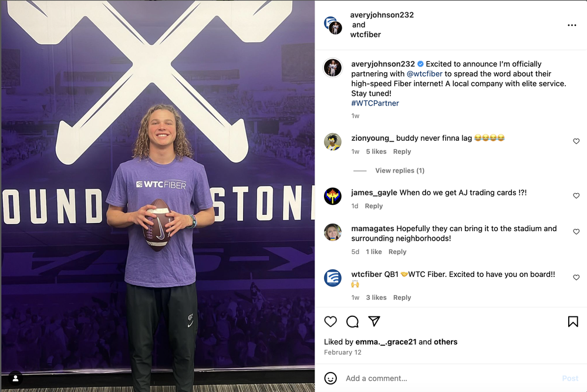Open comment bubble icon below comments
The width and height of the screenshot is (587, 392).
[352, 322]
